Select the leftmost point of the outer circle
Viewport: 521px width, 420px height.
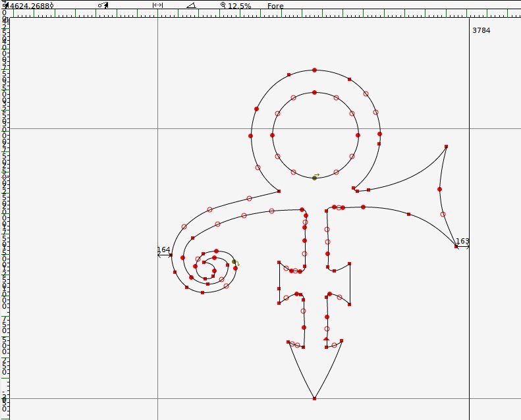point(250,136)
